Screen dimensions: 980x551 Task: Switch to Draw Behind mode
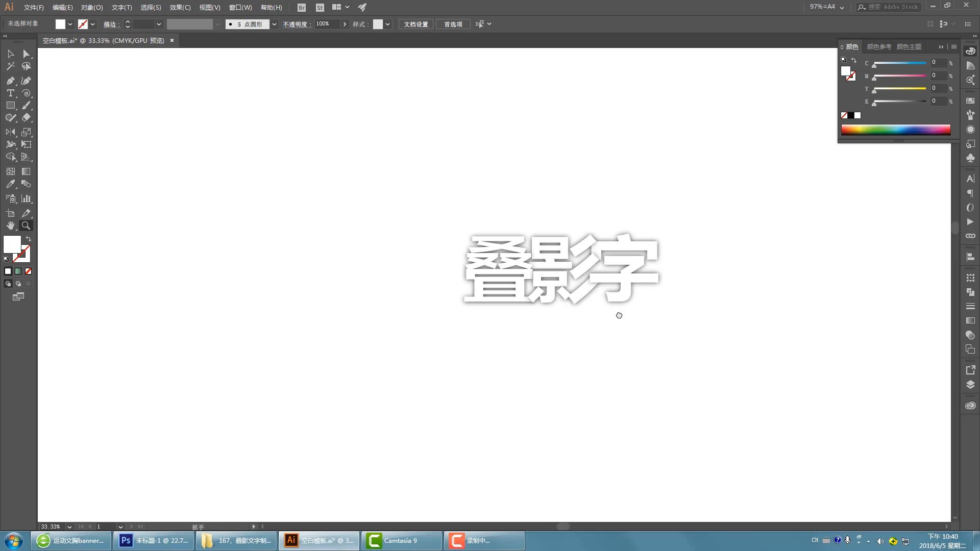pos(18,284)
